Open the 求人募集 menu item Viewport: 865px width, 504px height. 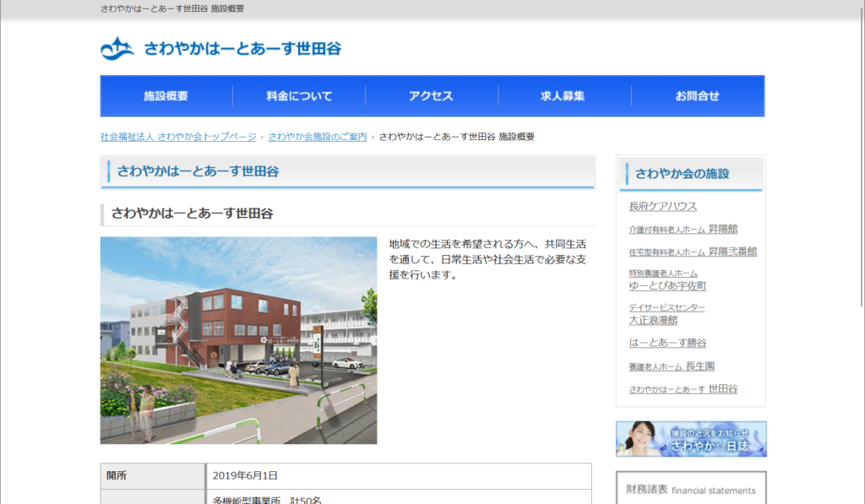[563, 96]
